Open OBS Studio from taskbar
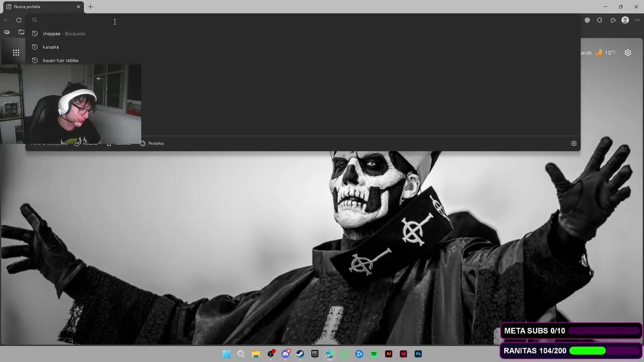The width and height of the screenshot is (644, 362). click(271, 354)
